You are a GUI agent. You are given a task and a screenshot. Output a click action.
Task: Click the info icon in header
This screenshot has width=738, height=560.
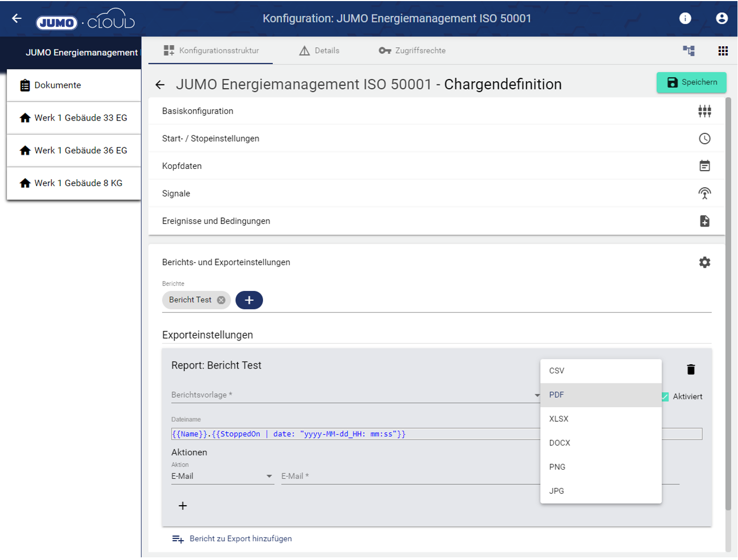(x=685, y=18)
